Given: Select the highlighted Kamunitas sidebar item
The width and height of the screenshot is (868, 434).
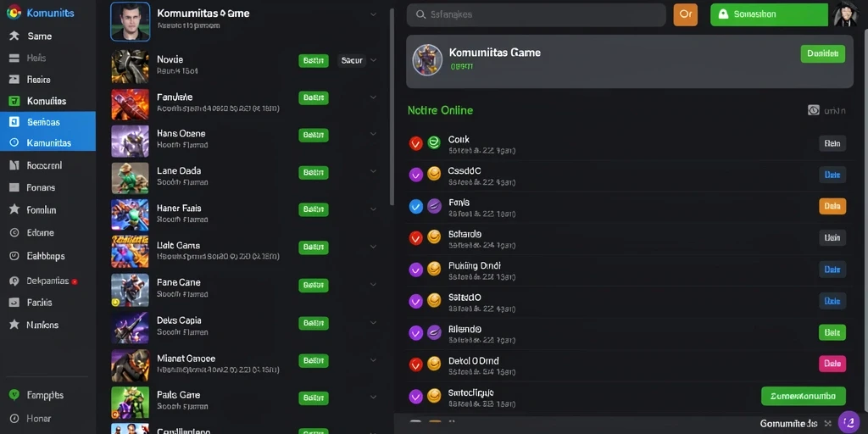Looking at the screenshot, I should [47, 142].
